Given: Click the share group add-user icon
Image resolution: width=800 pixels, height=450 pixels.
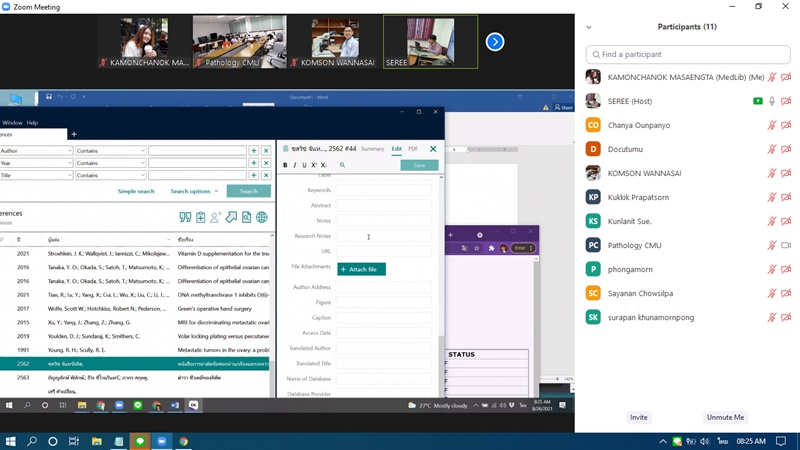Looking at the screenshot, I should pyautogui.click(x=215, y=217).
